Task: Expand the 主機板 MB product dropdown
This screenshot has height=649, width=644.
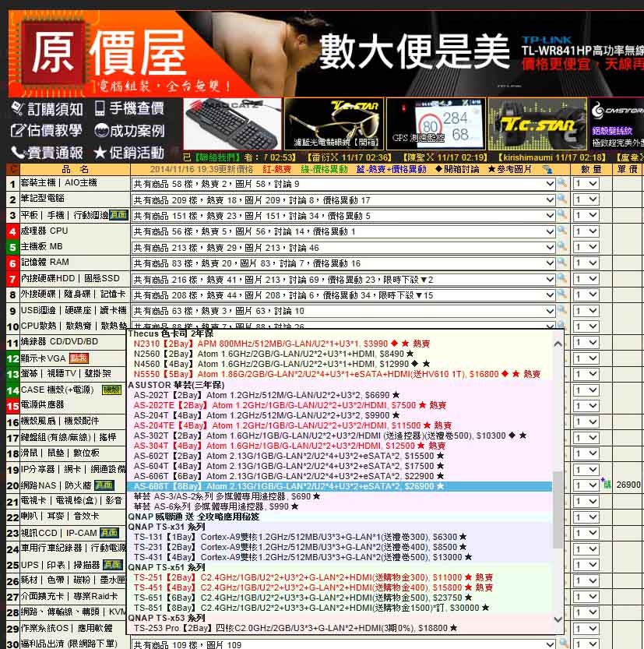Action: pyautogui.click(x=343, y=248)
